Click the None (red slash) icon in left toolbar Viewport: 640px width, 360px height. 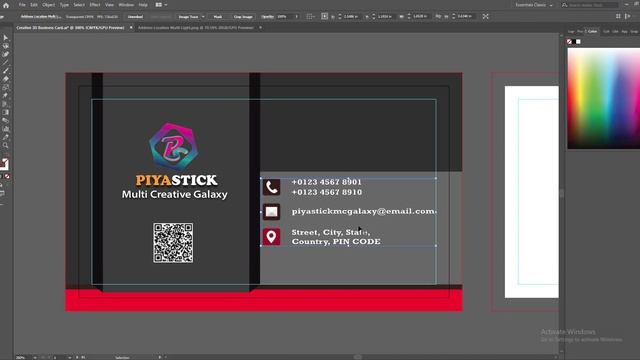coord(7,176)
